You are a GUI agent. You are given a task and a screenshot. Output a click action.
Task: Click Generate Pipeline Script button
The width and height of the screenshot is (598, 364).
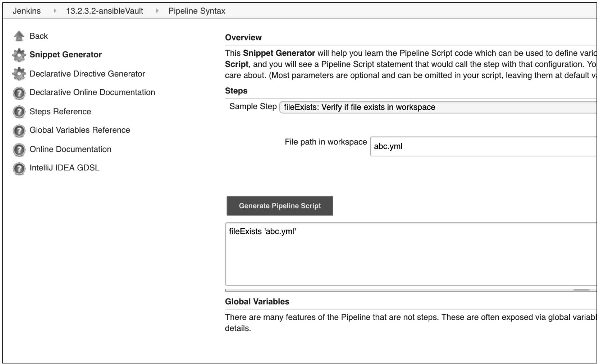(x=280, y=206)
